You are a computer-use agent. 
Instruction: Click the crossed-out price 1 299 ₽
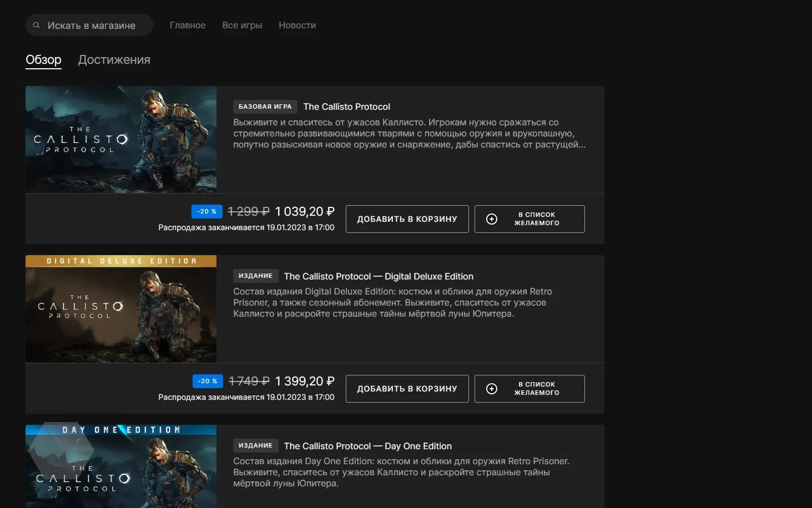(249, 211)
